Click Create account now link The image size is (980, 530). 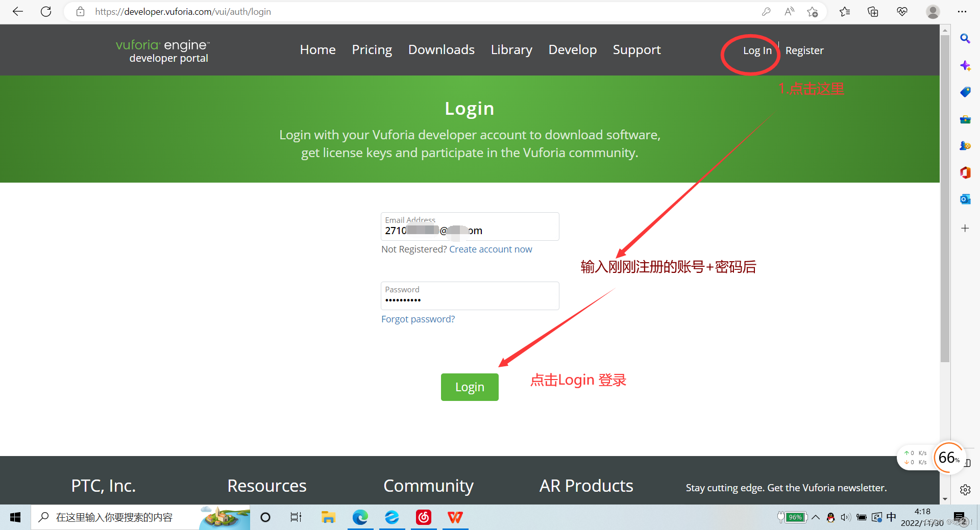pos(491,249)
